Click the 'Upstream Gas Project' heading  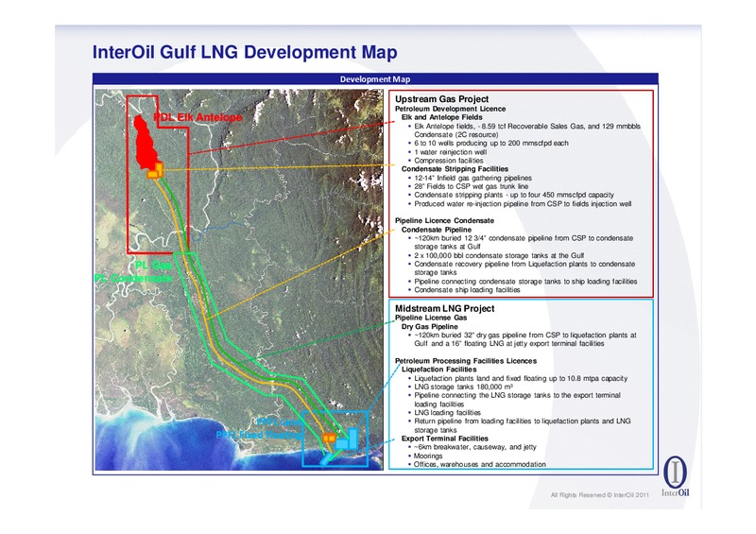pos(441,99)
